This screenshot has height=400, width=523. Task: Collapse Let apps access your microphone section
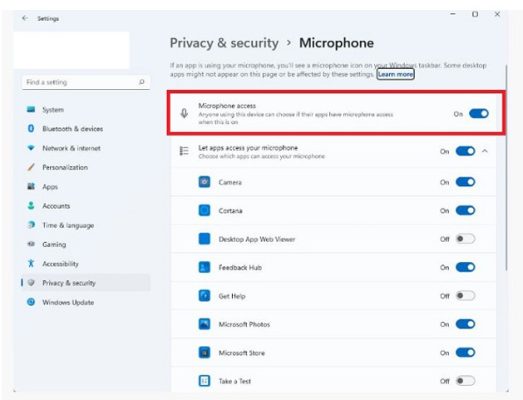(485, 151)
